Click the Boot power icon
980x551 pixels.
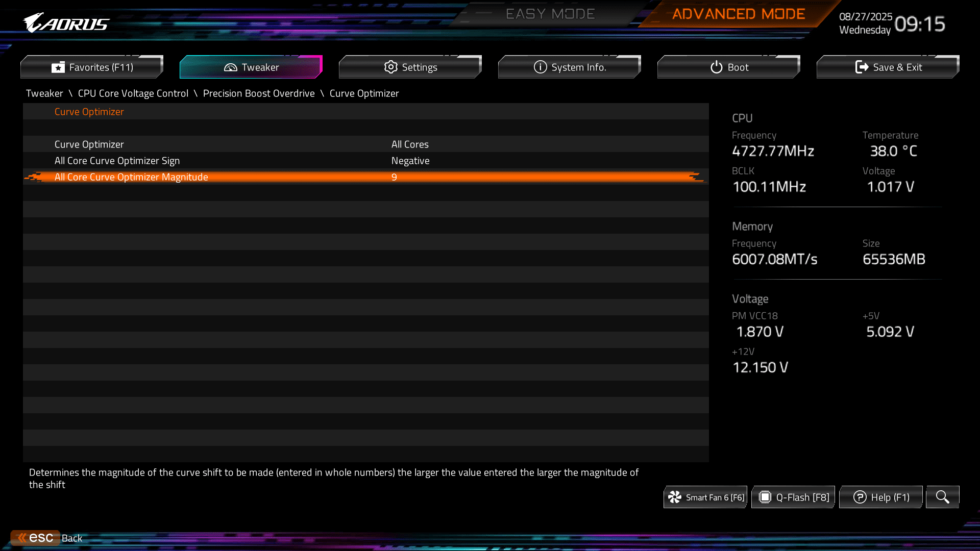tap(716, 67)
